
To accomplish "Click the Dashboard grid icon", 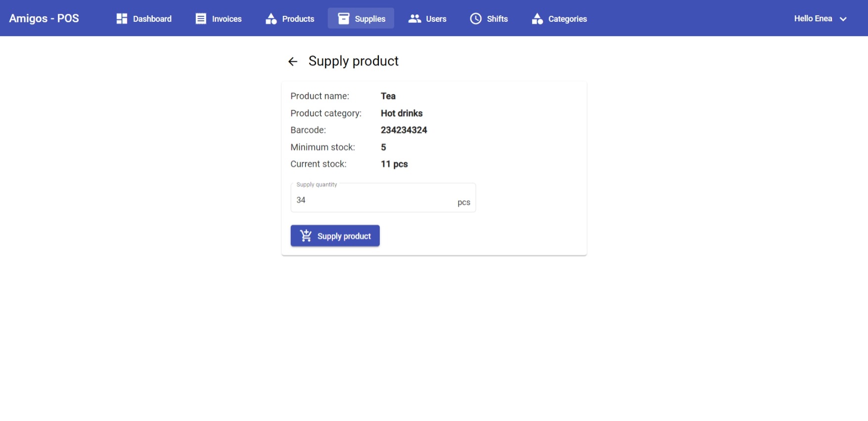I will pos(122,19).
